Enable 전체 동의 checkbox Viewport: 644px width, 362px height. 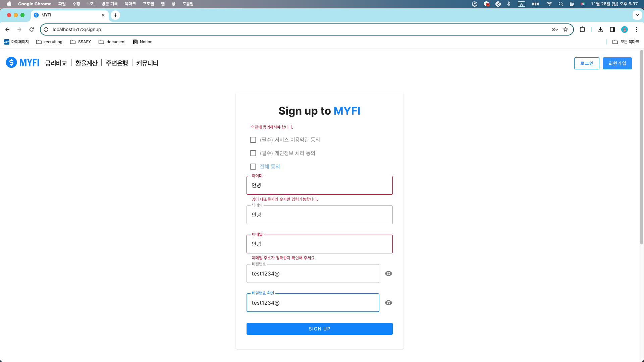253,166
